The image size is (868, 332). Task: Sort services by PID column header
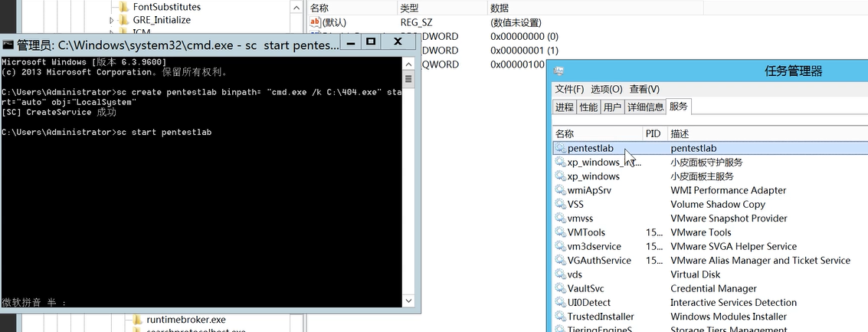[x=653, y=133]
